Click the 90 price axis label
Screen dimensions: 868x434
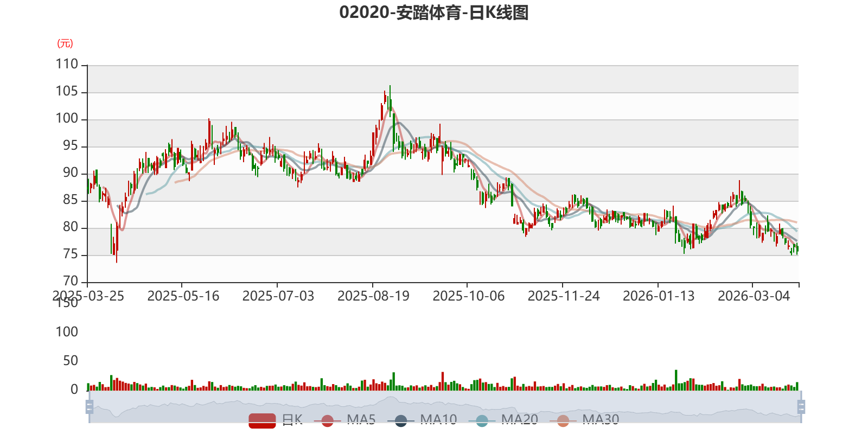click(x=71, y=173)
